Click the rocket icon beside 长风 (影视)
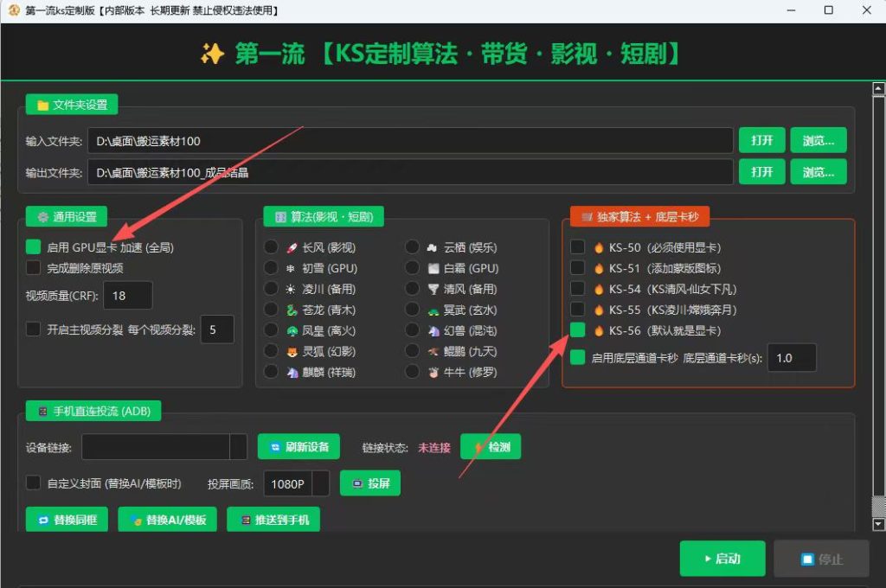 tap(292, 247)
